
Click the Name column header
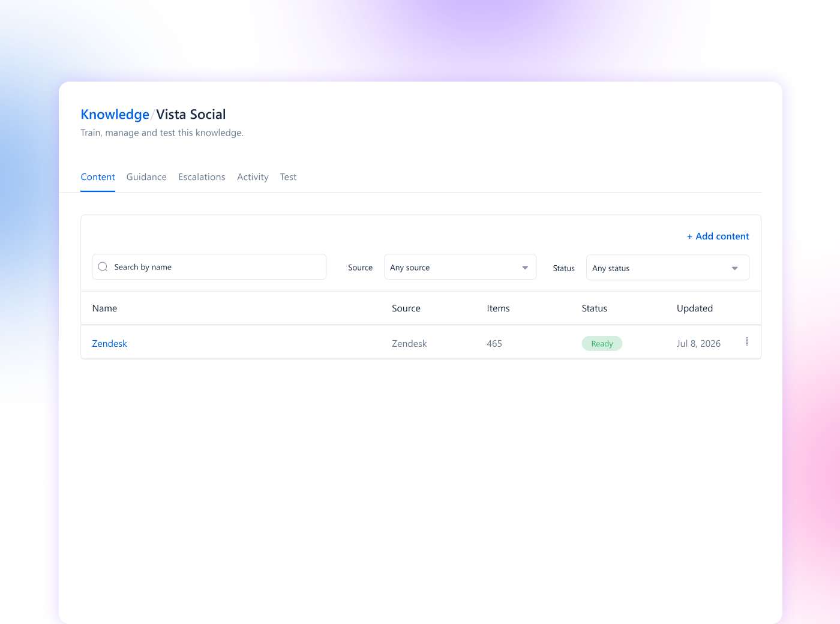coord(104,308)
